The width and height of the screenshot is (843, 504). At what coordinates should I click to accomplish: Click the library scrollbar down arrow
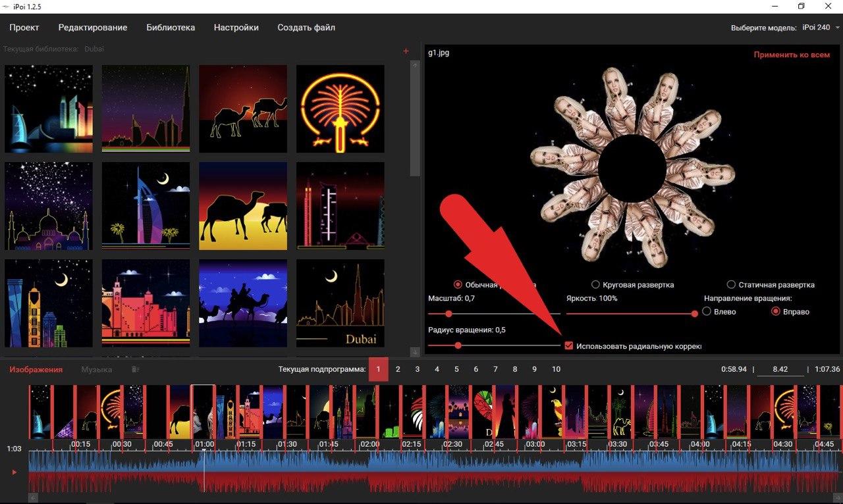coord(415,352)
